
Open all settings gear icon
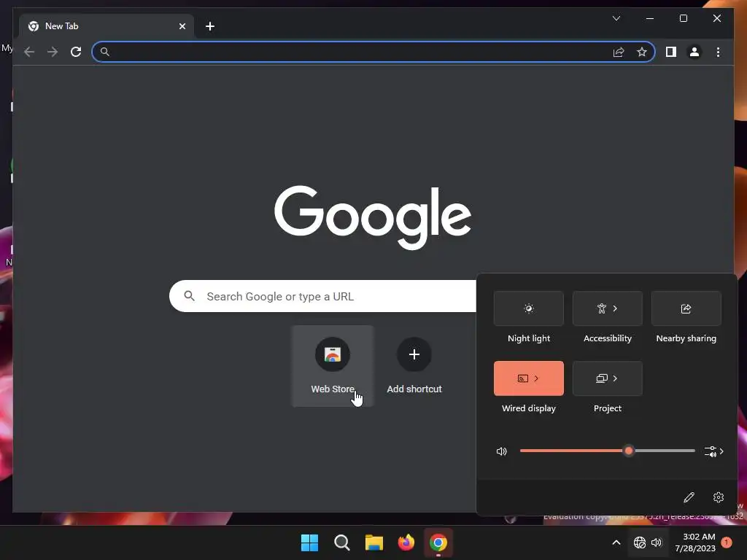[x=719, y=497]
